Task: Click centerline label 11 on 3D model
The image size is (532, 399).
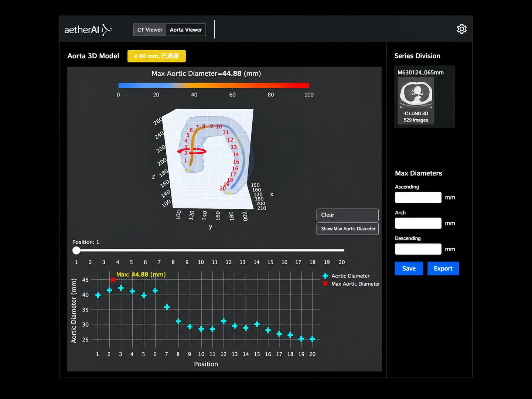Action: pos(226,132)
